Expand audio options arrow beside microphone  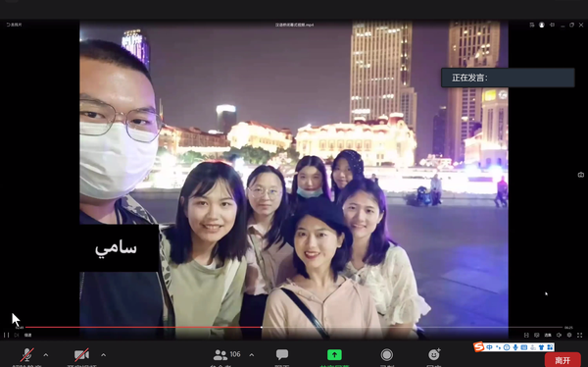pos(46,354)
